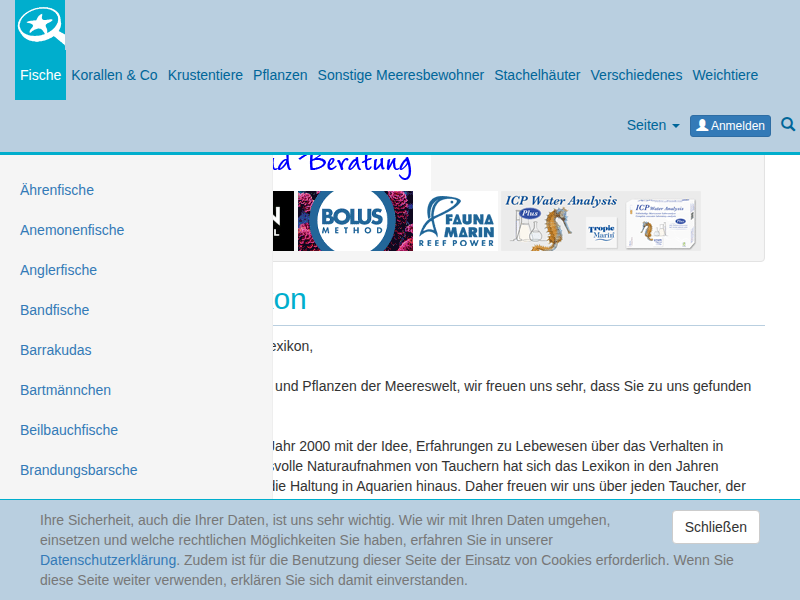The height and width of the screenshot is (600, 800).
Task: Open the Stachelhäuter menu
Action: point(537,75)
